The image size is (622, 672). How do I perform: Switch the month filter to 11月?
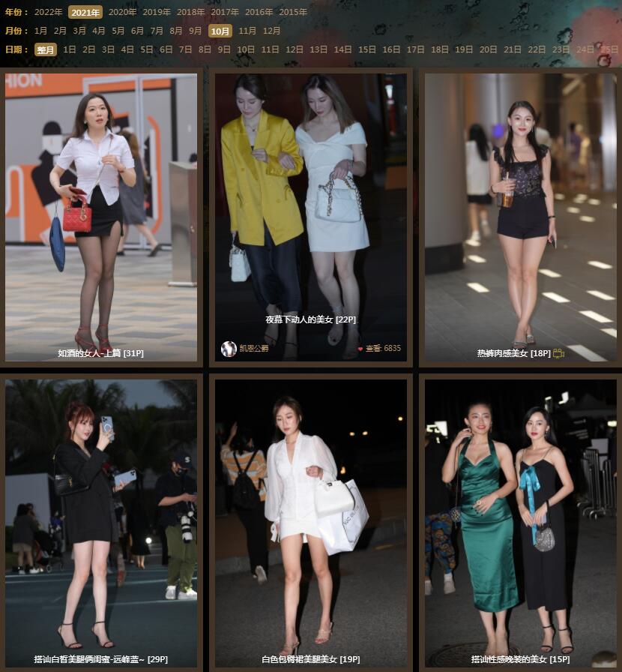tap(247, 31)
